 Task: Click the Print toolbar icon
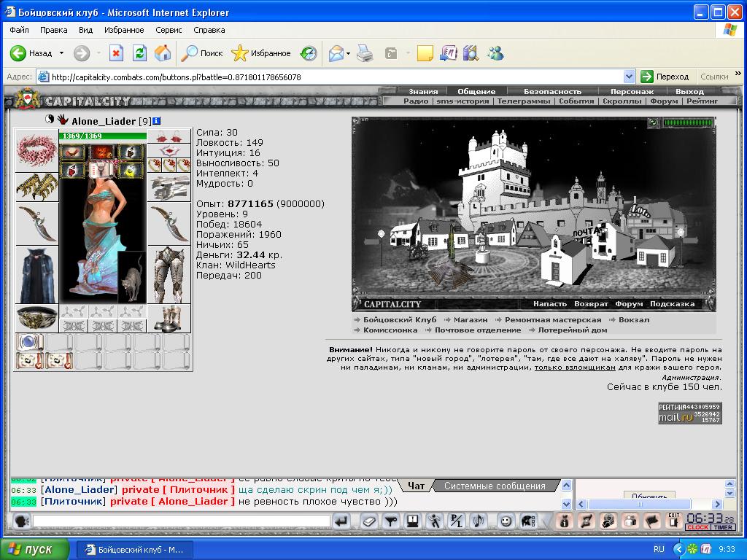(x=365, y=52)
